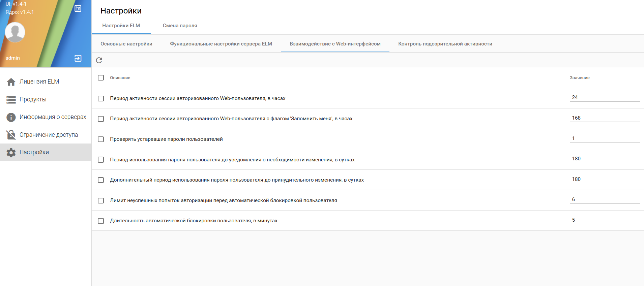644x286 pixels.
Task: Check the password notification period row
Action: 101,160
